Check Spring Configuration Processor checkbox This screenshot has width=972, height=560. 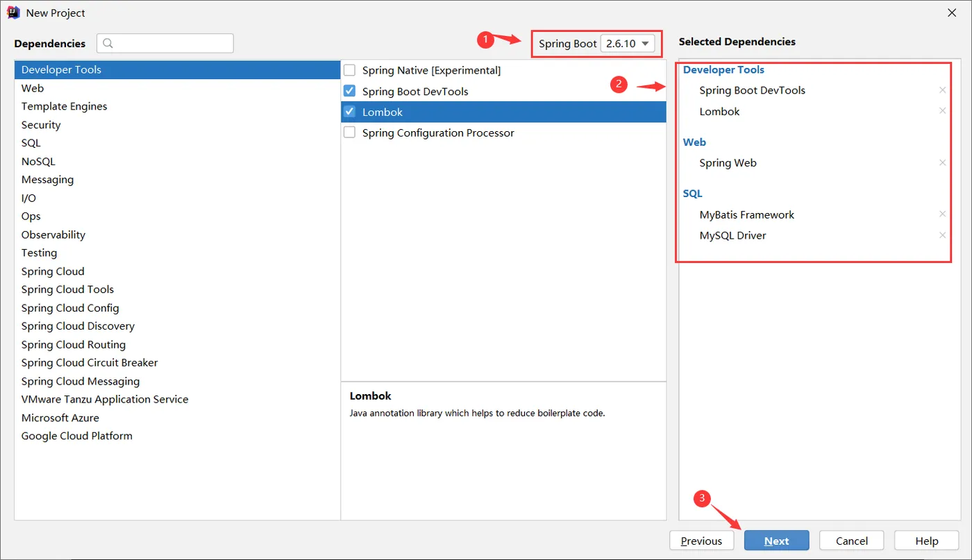349,133
